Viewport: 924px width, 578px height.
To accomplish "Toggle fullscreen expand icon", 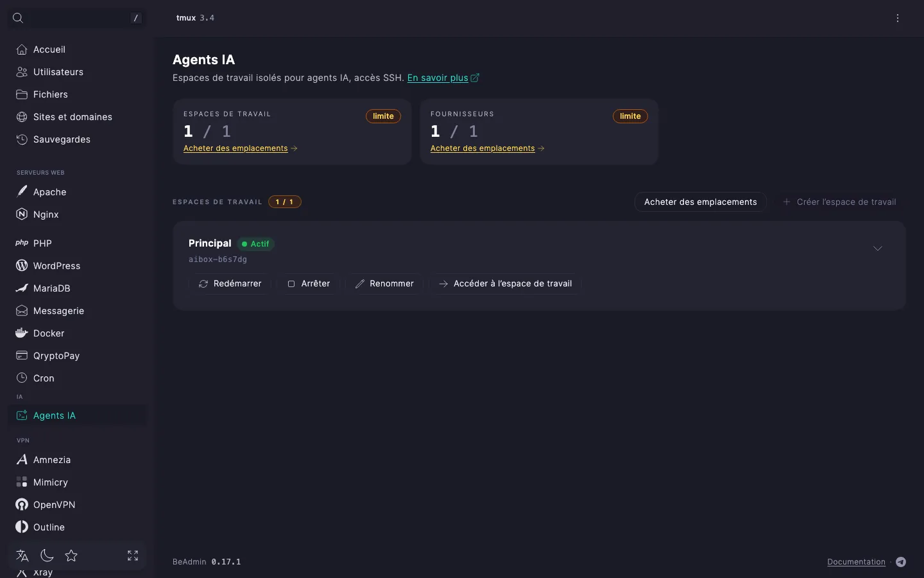I will click(133, 556).
